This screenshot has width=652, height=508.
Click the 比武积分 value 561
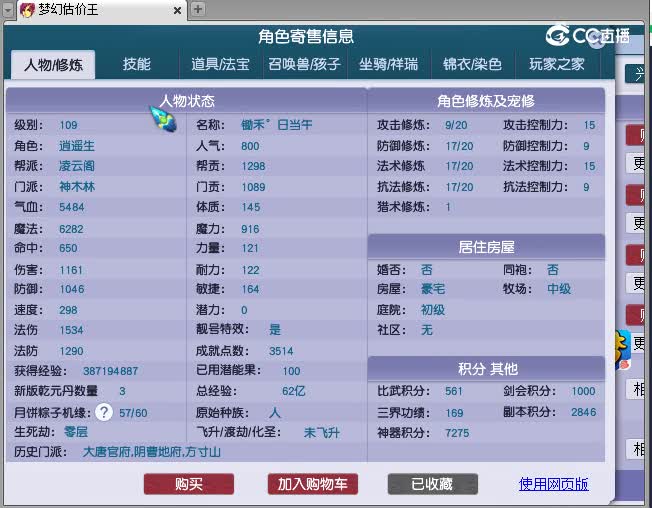[x=454, y=391]
